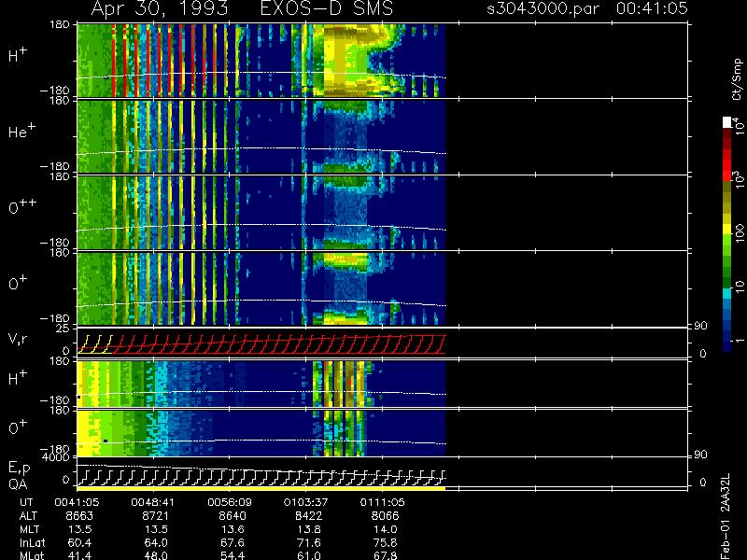
Task: Select the "MLat" row header
Action: pyautogui.click(x=32, y=555)
